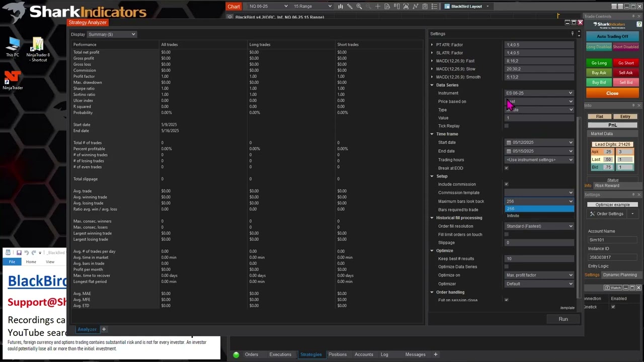Viewport: 644px width, 362px height.
Task: Toggle Optimize Data Series checkbox
Action: [x=506, y=266]
